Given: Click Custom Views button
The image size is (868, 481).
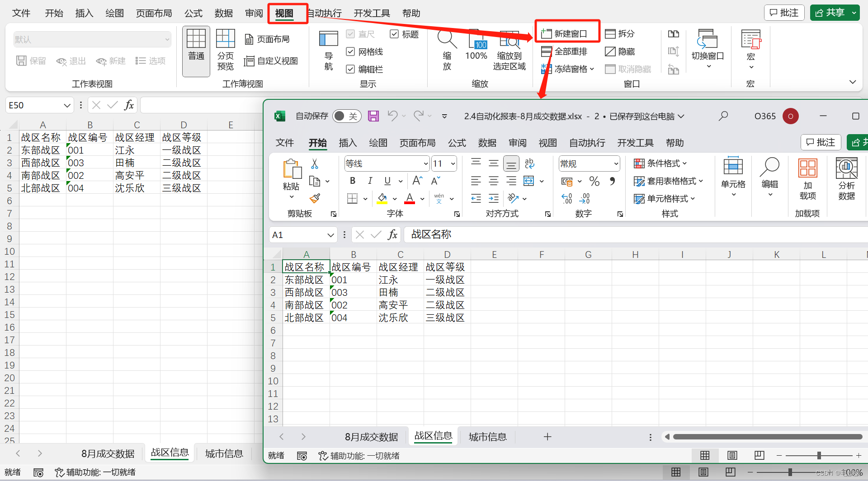Looking at the screenshot, I should click(271, 61).
